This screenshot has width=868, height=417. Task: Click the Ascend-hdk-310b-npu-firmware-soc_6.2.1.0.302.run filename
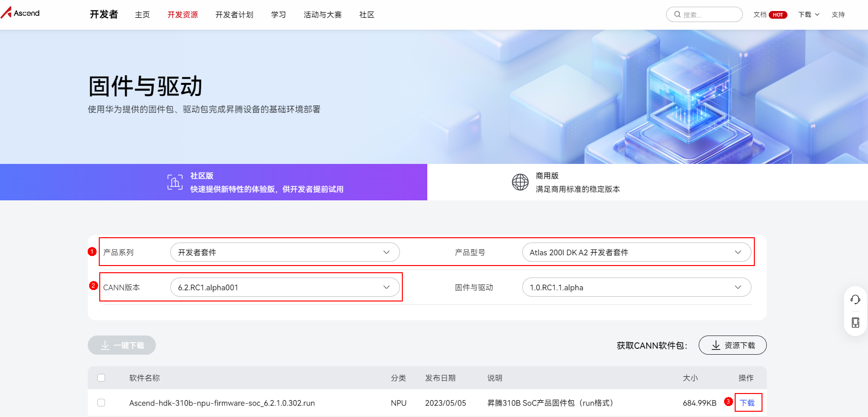(x=222, y=403)
